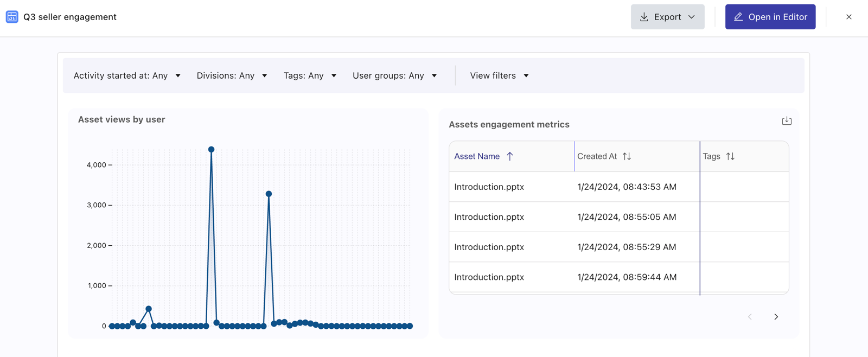This screenshot has height=357, width=868.
Task: Click the small peak data point near 400
Action: pos(149,309)
